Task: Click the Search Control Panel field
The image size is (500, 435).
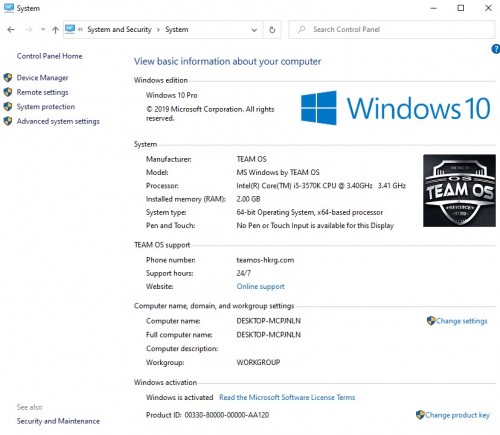Action: tap(392, 30)
